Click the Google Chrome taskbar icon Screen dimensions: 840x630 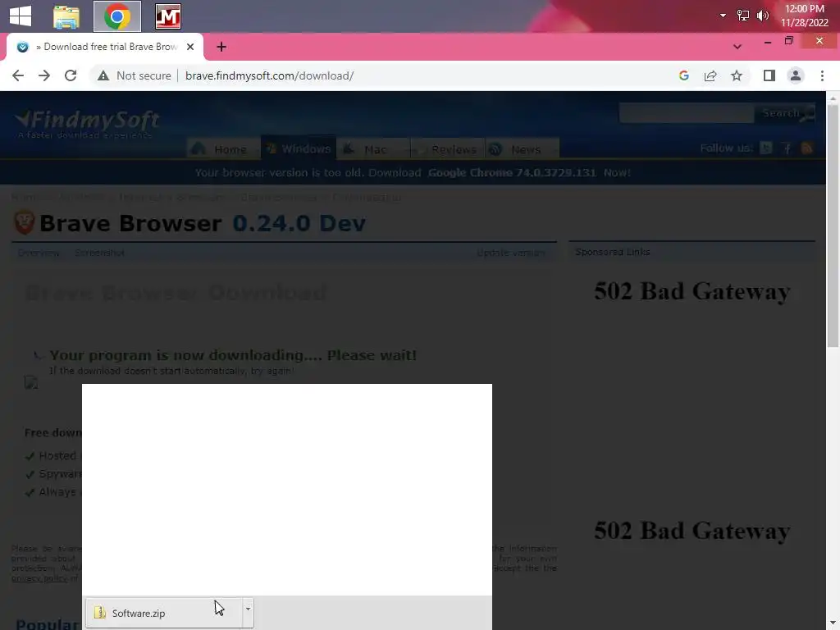tap(117, 16)
